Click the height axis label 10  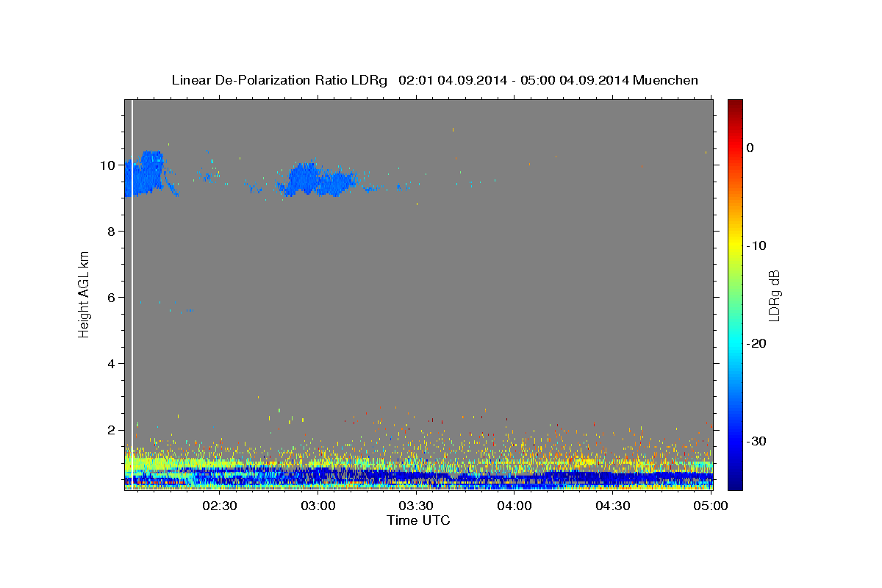point(107,165)
